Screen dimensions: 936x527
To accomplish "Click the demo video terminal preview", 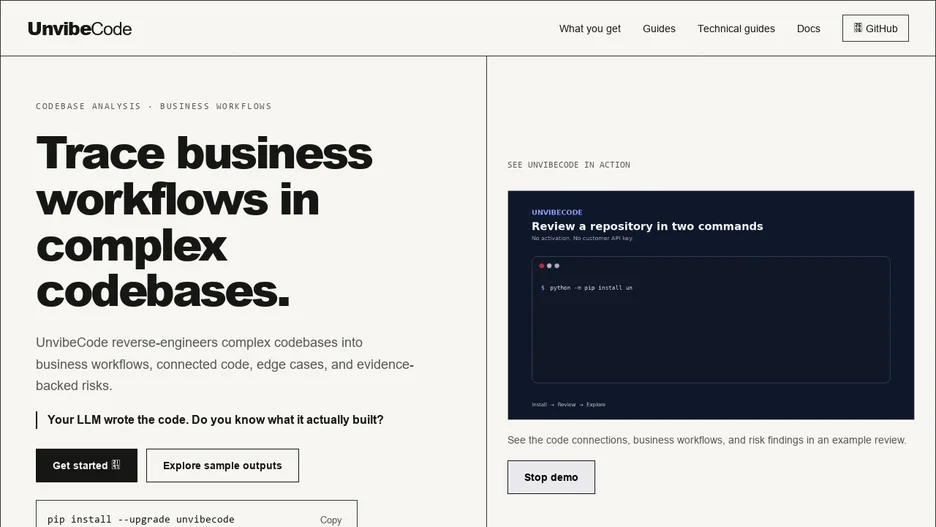I will click(x=710, y=305).
